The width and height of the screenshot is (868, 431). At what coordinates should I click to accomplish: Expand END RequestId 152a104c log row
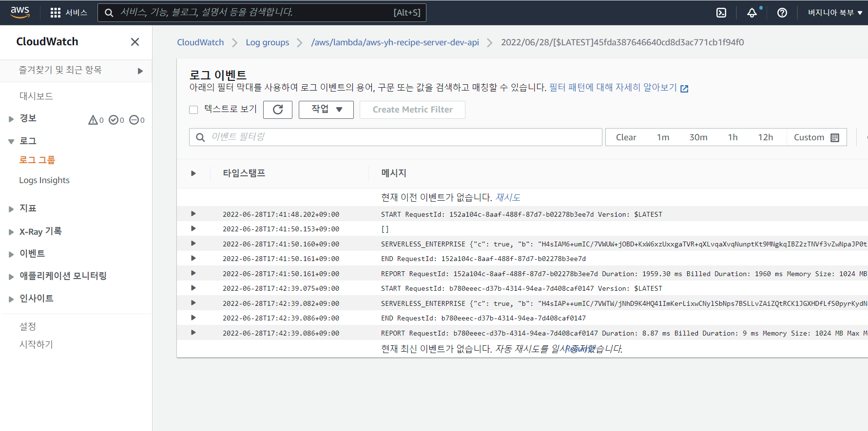pyautogui.click(x=193, y=258)
